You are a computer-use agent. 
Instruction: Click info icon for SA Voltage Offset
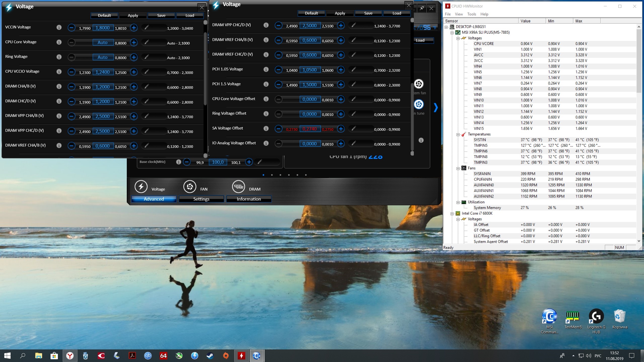click(266, 128)
